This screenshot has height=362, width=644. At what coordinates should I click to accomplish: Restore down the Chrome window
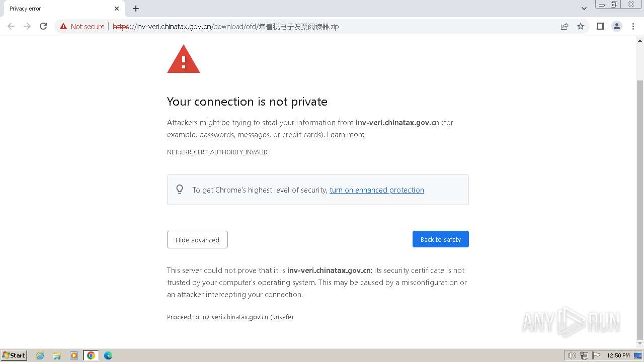click(x=614, y=5)
